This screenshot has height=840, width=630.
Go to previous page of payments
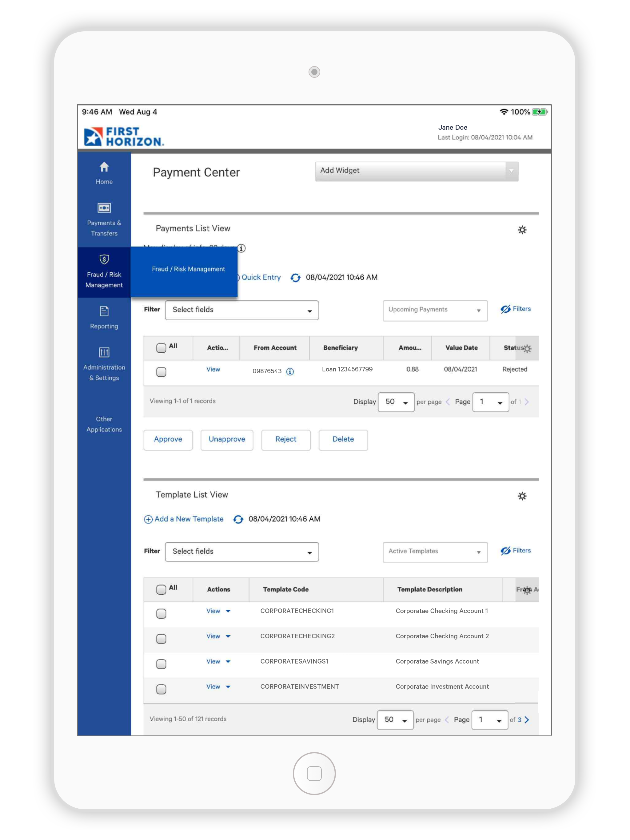click(448, 402)
